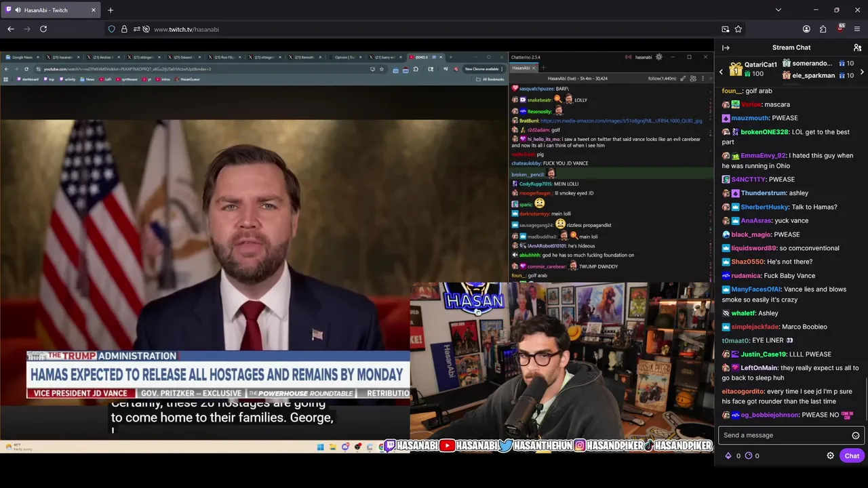This screenshot has height=488, width=868.
Task: Open the Bits balance icon
Action: click(x=728, y=455)
